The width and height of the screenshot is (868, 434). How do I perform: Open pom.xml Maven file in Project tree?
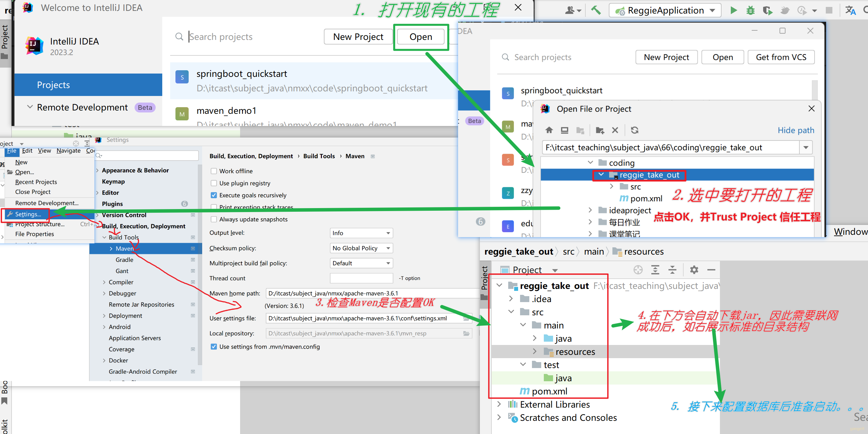pos(543,391)
